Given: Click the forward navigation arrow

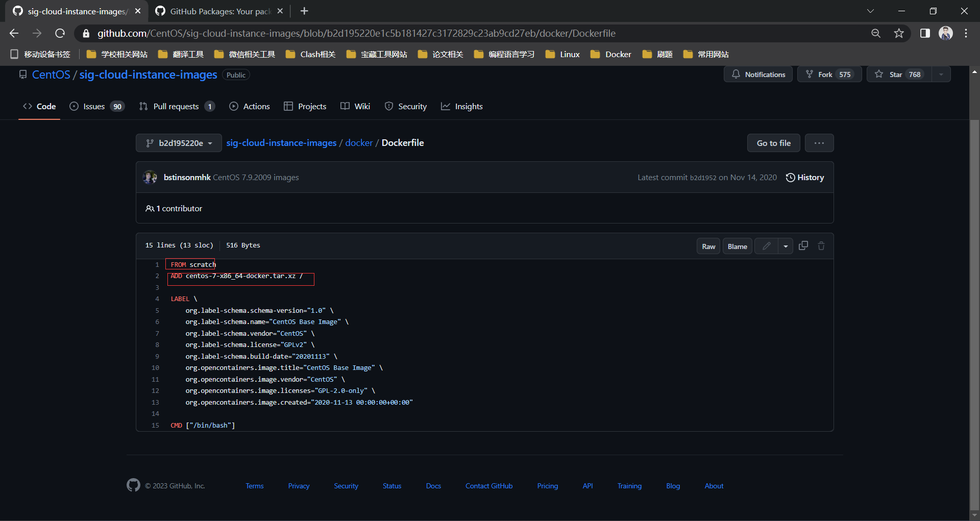Looking at the screenshot, I should [37, 33].
